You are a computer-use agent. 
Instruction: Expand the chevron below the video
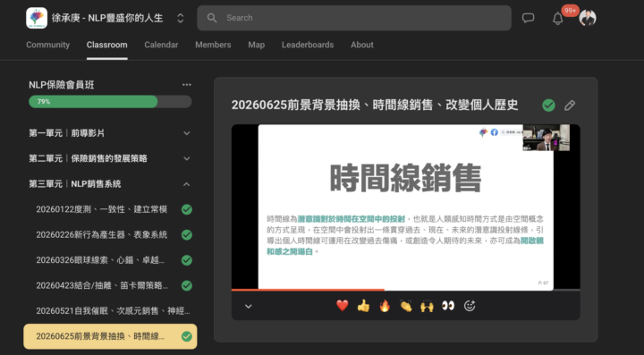pyautogui.click(x=249, y=306)
